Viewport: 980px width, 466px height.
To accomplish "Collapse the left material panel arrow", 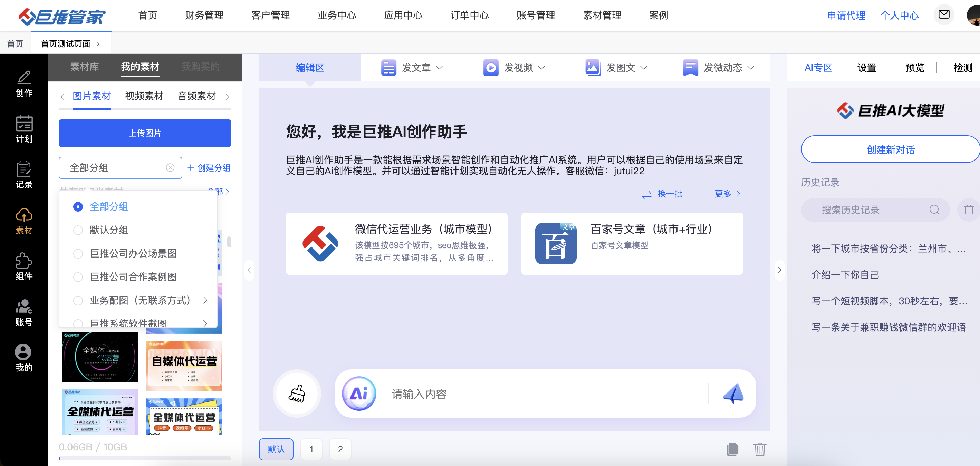I will [x=249, y=270].
